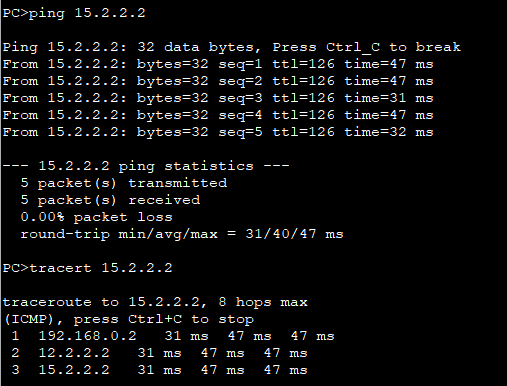The width and height of the screenshot is (507, 386).
Task: Click the '5 packet(s) transmitted' line
Action: coord(124,183)
